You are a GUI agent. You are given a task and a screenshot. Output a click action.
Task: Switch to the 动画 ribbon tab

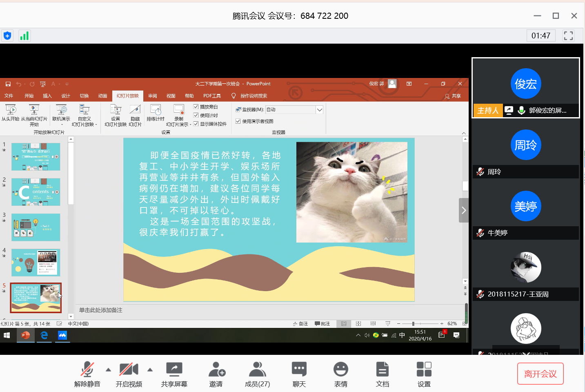[102, 96]
